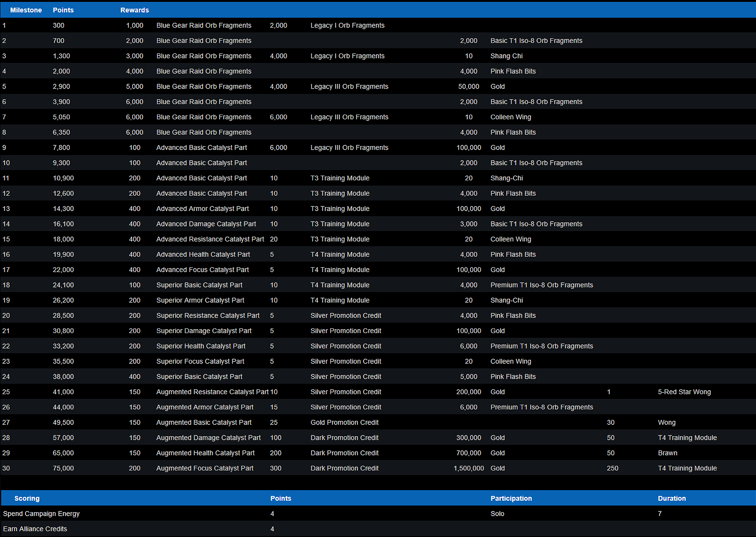Select 'Superior Health Catalyst Part'

201,346
